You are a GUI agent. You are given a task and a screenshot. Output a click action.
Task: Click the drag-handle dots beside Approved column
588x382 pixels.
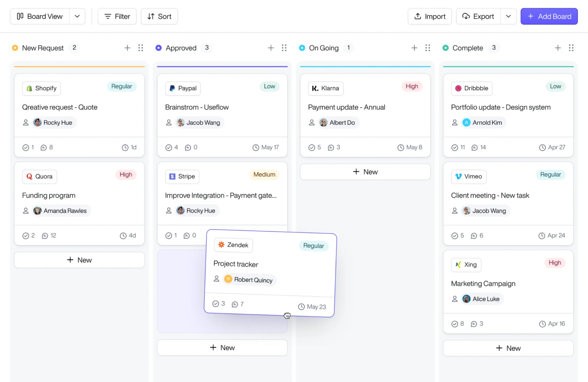click(284, 48)
